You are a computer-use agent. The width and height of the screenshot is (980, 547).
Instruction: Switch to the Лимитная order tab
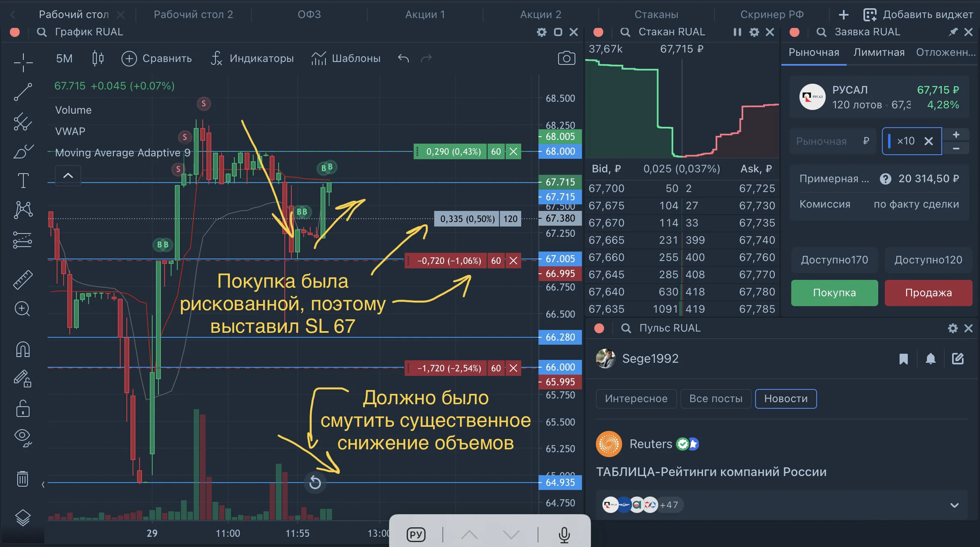[879, 53]
